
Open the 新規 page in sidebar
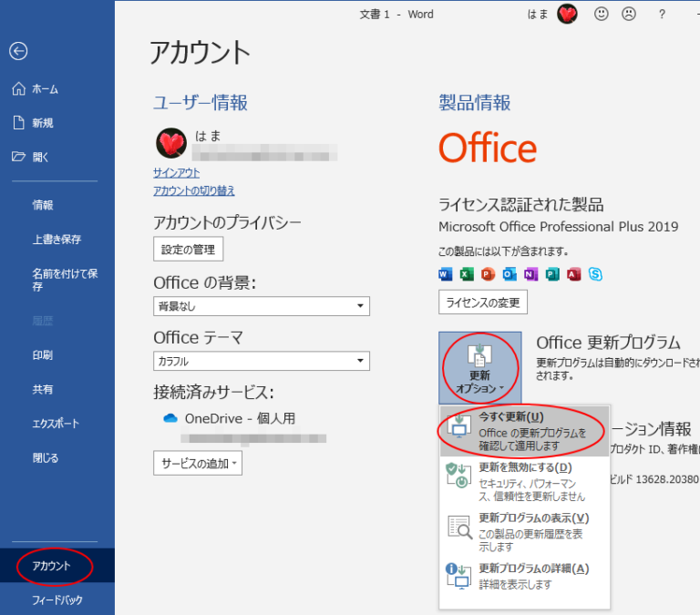(x=43, y=123)
